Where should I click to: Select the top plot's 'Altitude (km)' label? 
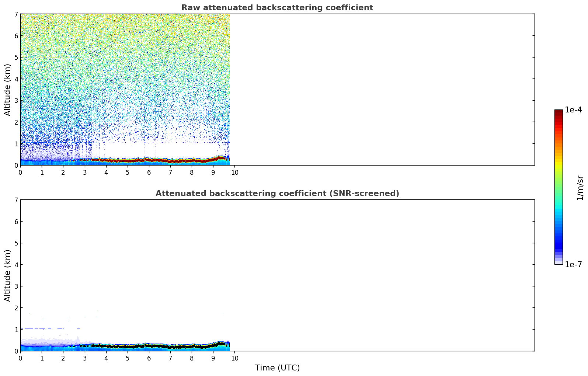click(8, 90)
